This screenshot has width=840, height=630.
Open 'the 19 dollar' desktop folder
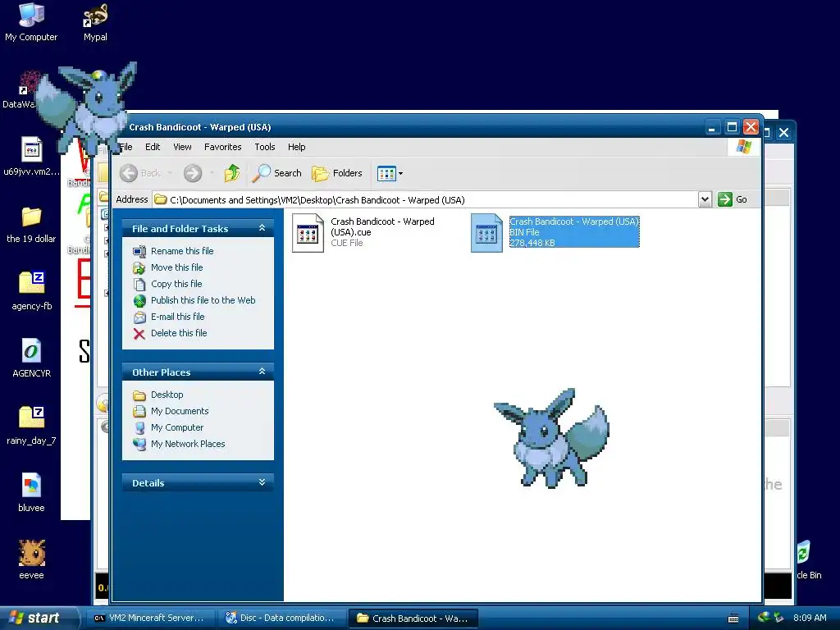click(x=31, y=224)
